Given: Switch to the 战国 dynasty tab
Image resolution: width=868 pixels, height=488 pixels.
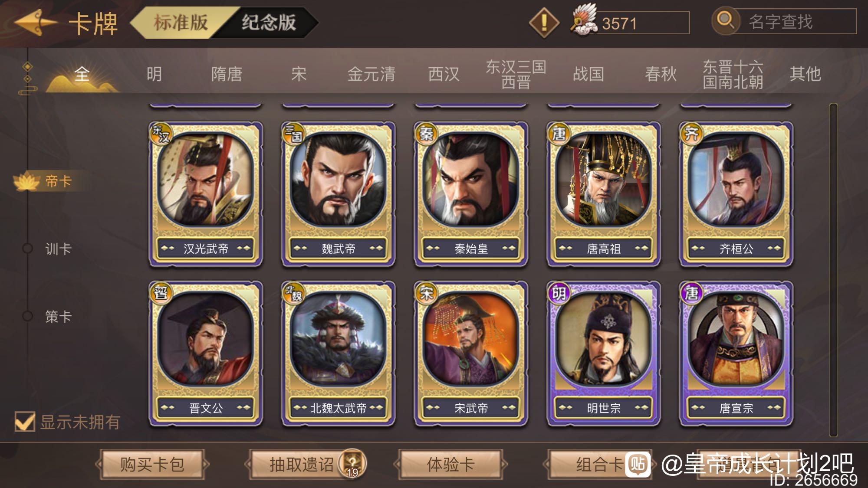Looking at the screenshot, I should 589,74.
